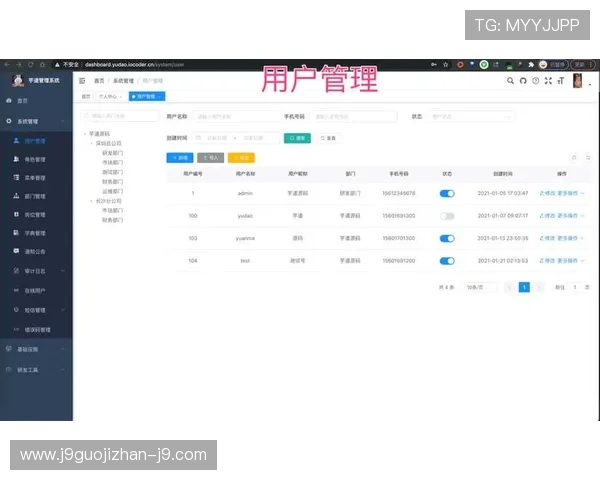Click the 字典管理 icon in sidebar
The image size is (600, 480).
pos(16,232)
